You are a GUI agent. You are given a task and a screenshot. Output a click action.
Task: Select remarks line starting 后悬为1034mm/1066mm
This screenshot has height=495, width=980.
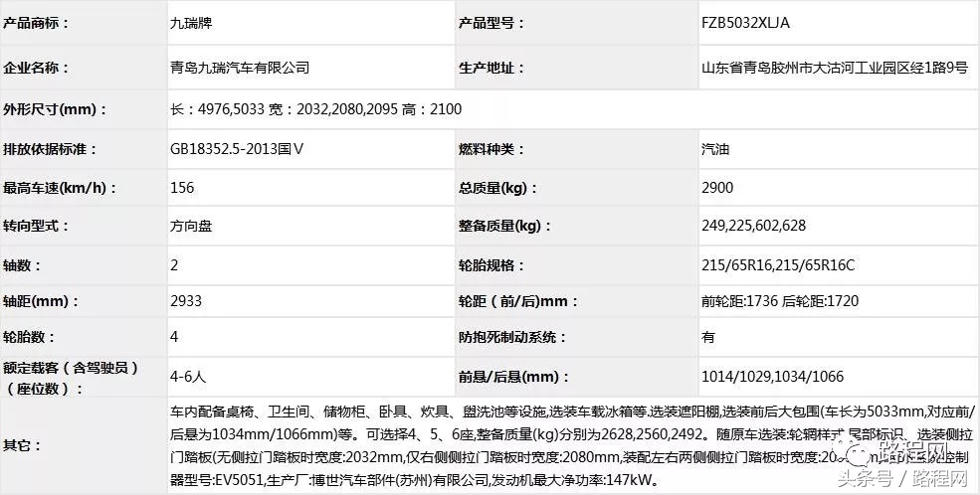(572, 434)
